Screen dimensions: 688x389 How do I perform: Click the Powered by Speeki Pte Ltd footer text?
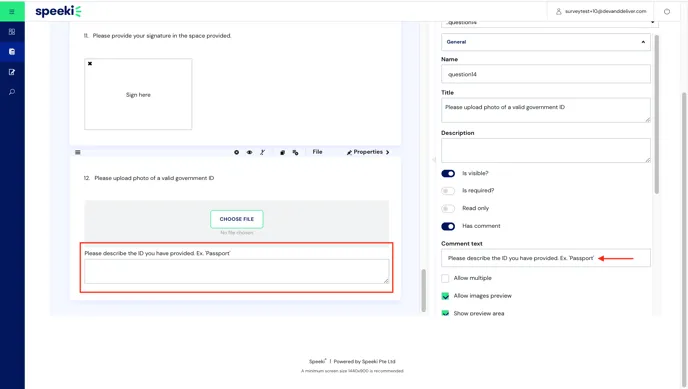364,361
